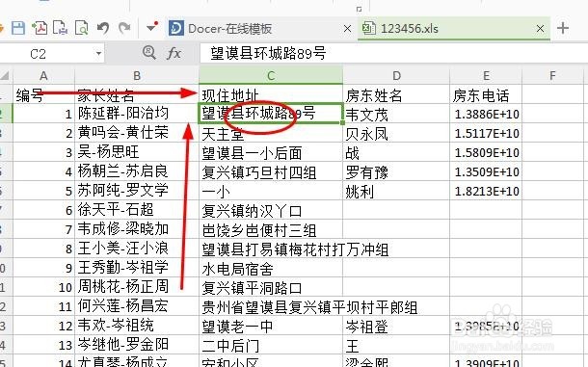Screen dimensions: 588x367
Task: Export to PDF icon
Action: point(40,29)
